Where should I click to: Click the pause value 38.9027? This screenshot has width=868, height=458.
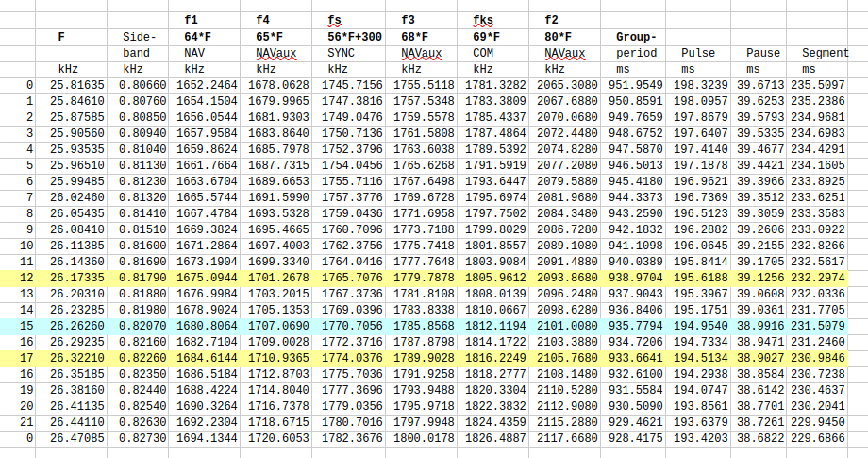[x=762, y=358]
